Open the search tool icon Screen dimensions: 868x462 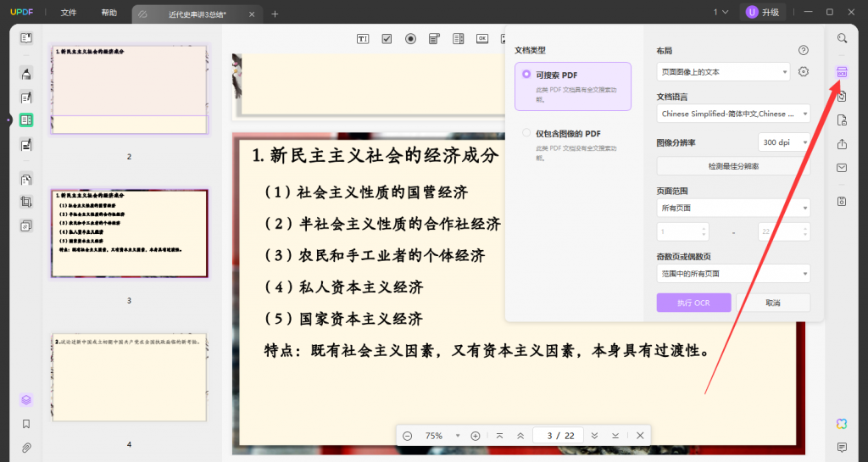point(842,38)
